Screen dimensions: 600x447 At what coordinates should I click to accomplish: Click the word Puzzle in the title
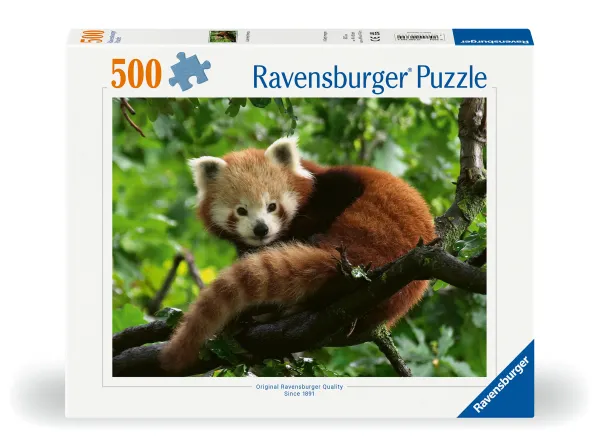446,76
